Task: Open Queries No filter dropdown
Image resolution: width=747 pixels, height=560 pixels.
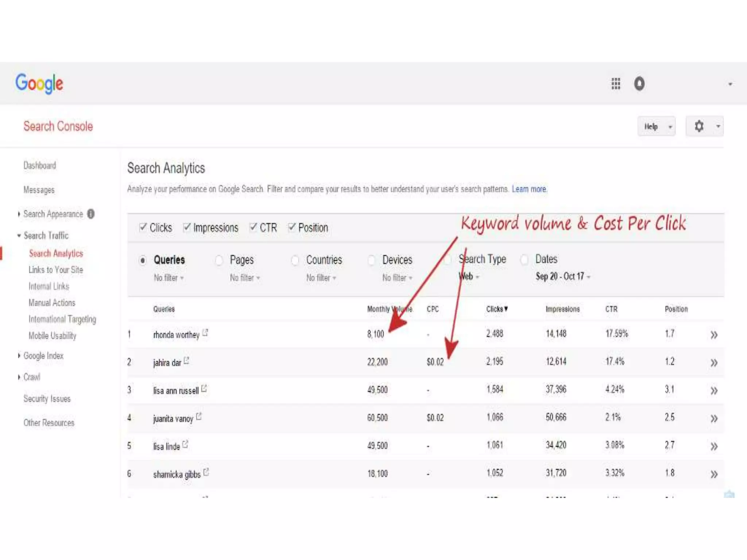Action: coord(169,278)
